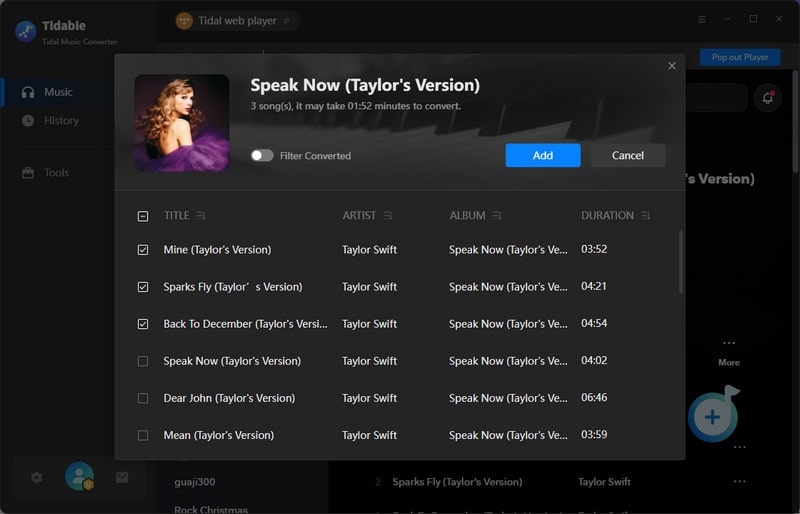Open the user account avatar
The image size is (800, 514).
pos(80,476)
